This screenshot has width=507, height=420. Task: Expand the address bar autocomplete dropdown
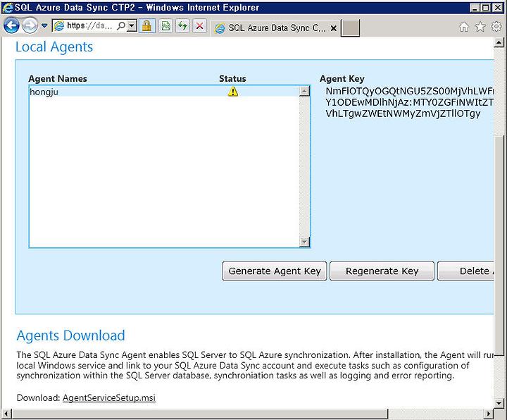point(132,26)
